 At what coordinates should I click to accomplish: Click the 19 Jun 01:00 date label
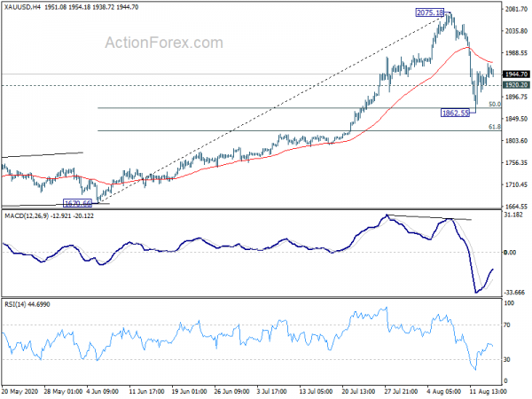(190, 391)
